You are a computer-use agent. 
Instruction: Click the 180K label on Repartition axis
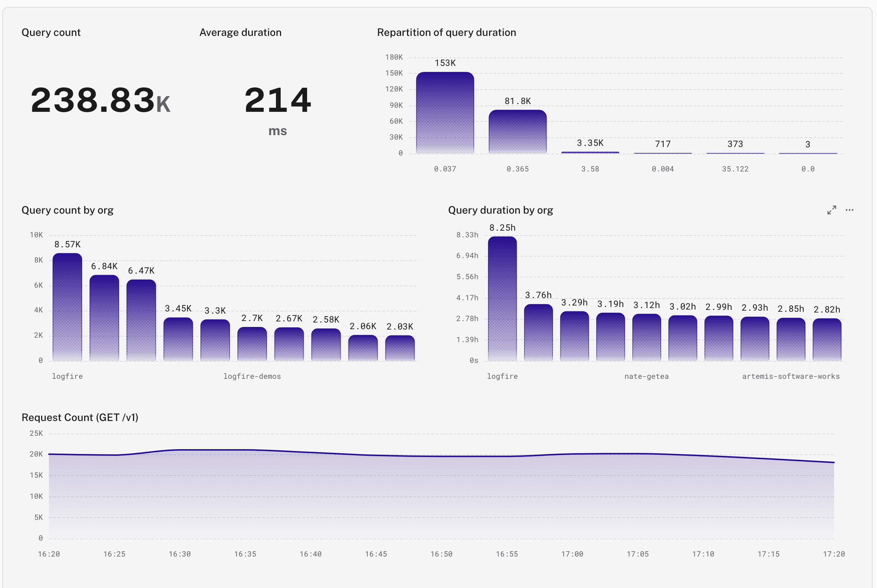[x=394, y=57]
